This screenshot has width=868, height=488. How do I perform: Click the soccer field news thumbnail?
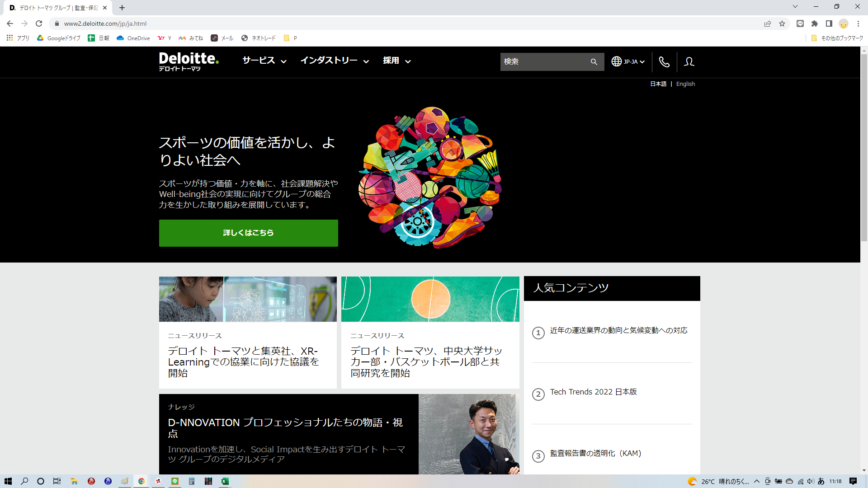(x=430, y=299)
